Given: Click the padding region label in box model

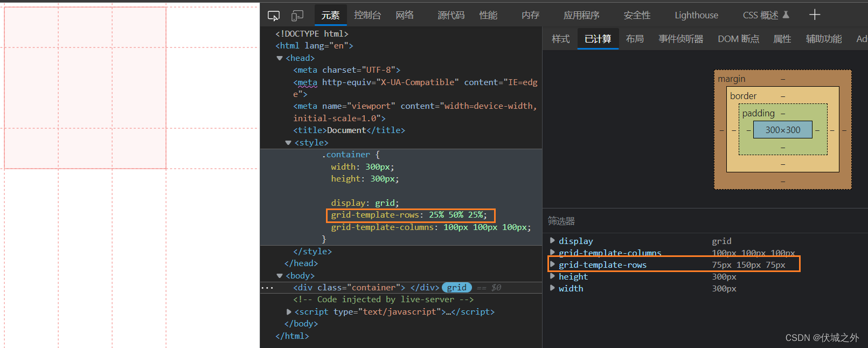Looking at the screenshot, I should tap(758, 113).
